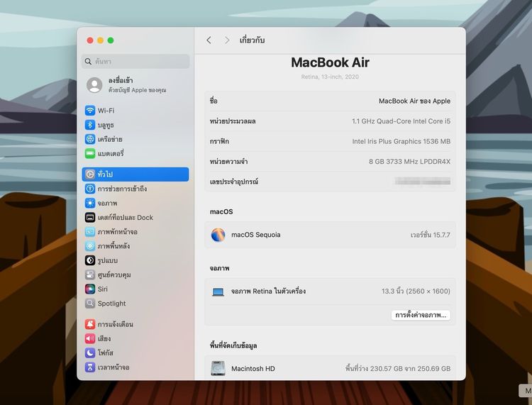Screen dimensions: 532x405
Task: Click the green zoom window button
Action: click(111, 40)
